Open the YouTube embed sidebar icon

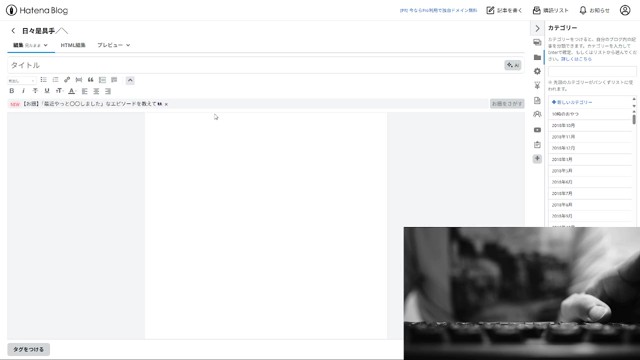tap(537, 130)
